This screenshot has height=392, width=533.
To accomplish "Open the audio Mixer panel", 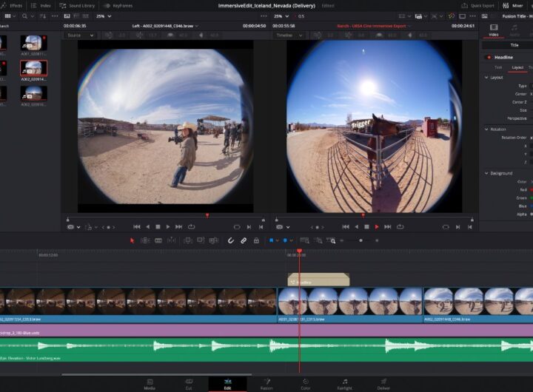I will pos(513,5).
